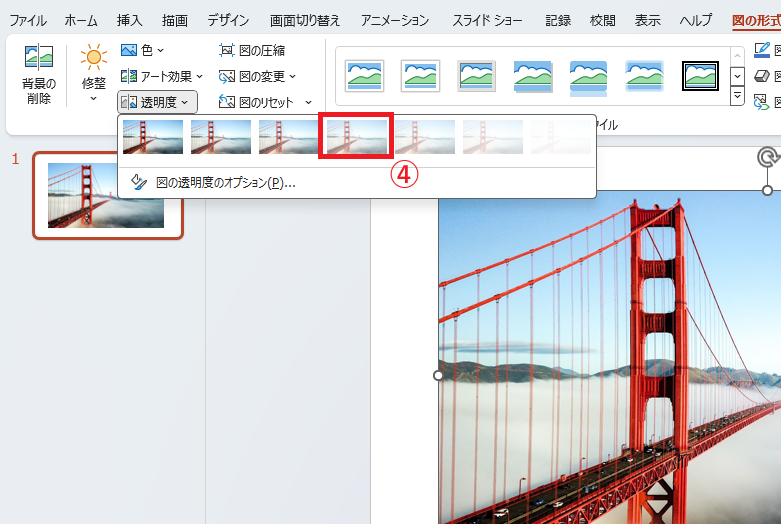This screenshot has width=781, height=524.
Task: Choose the fourth transparency preset thumbnail
Action: click(357, 136)
